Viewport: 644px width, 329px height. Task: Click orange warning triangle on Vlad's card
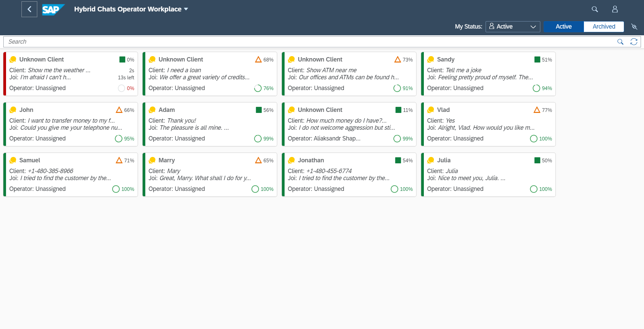(537, 110)
